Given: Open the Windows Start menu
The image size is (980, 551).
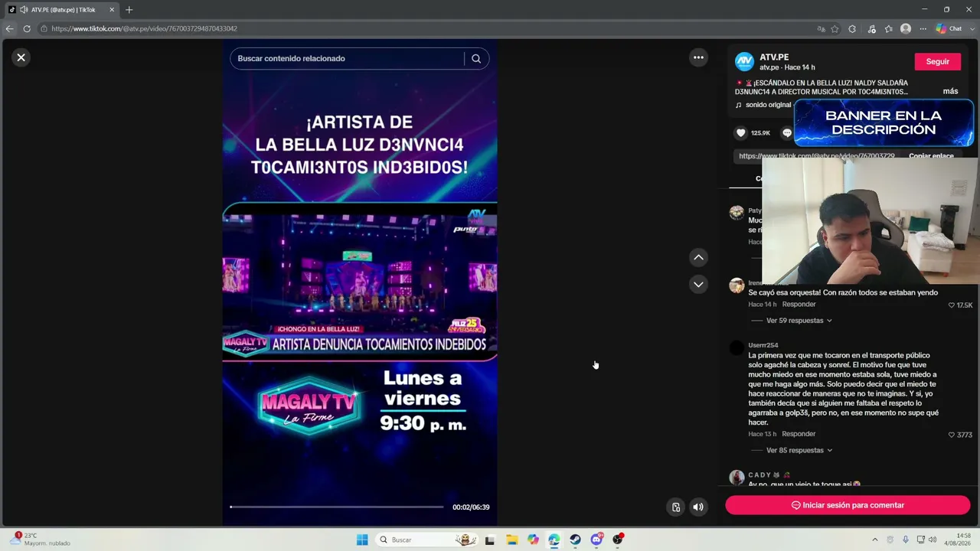Looking at the screenshot, I should tap(362, 540).
